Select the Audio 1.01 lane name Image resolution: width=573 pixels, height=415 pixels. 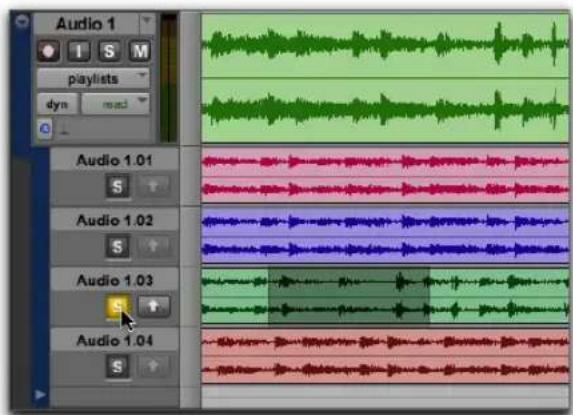pyautogui.click(x=114, y=160)
